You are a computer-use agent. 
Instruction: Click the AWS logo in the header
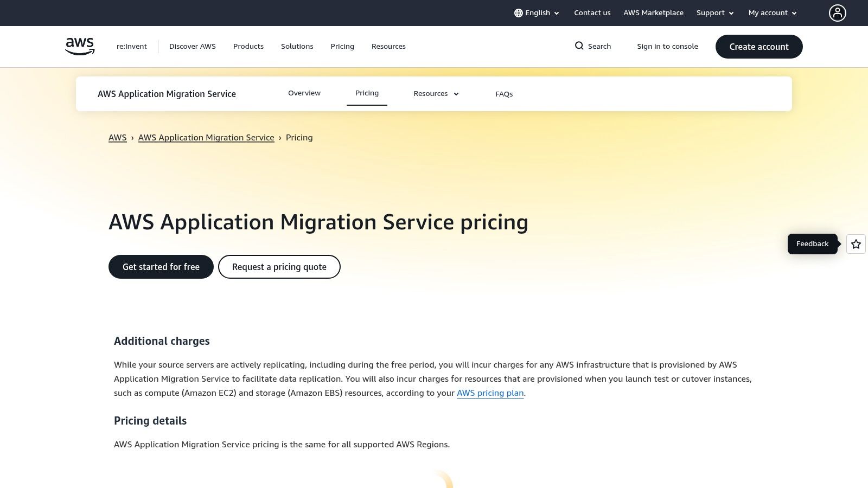click(79, 46)
